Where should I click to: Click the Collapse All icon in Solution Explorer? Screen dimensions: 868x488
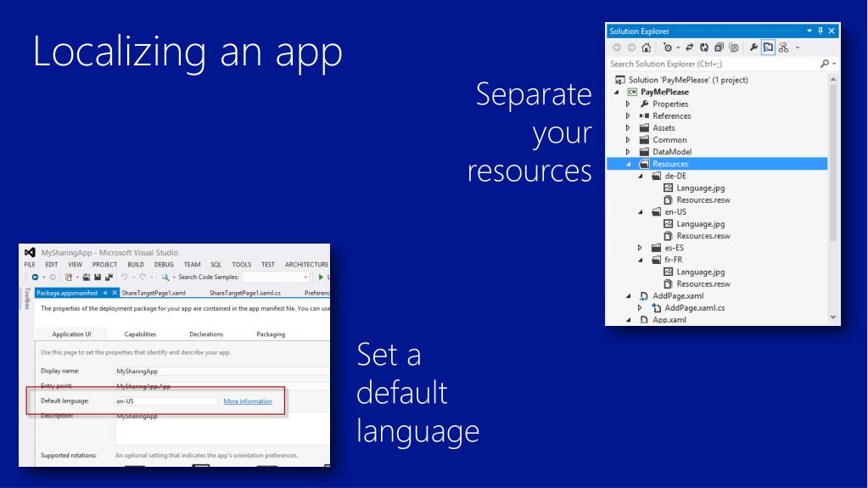pyautogui.click(x=719, y=48)
